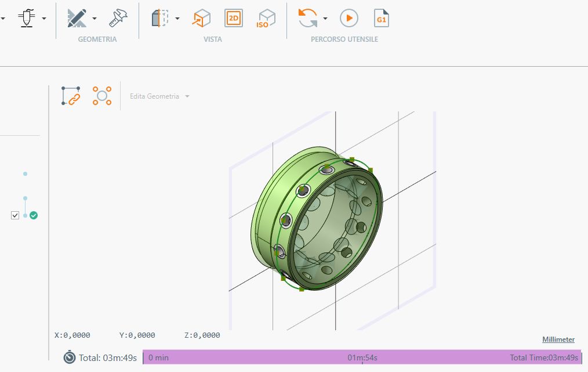The width and height of the screenshot is (588, 372).
Task: Open the Edita Geometria dropdown
Action: pyautogui.click(x=159, y=96)
